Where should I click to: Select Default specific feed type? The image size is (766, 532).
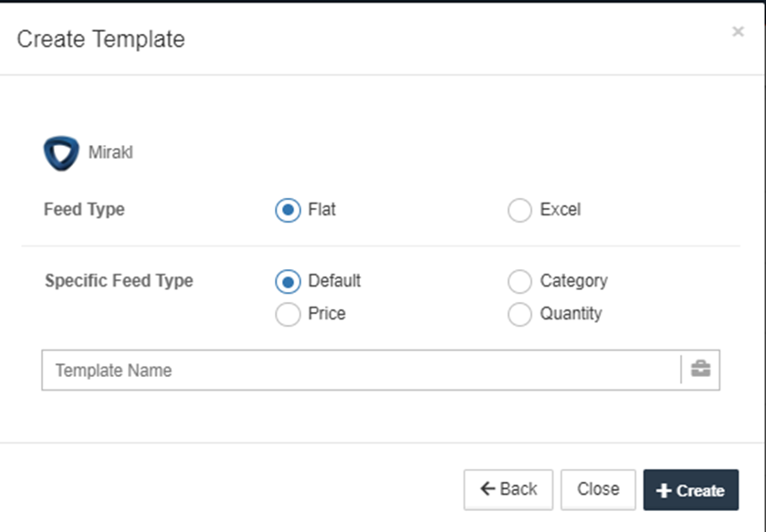(x=288, y=281)
